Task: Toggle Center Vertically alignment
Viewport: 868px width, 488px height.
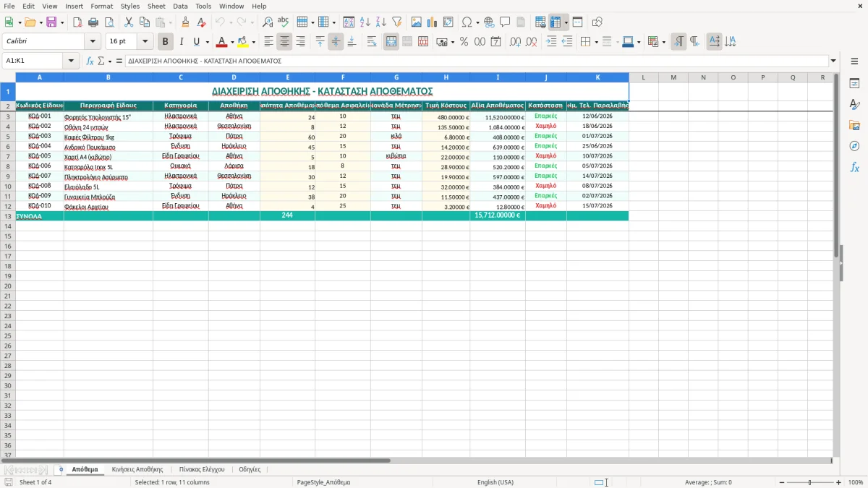Action: pyautogui.click(x=336, y=42)
